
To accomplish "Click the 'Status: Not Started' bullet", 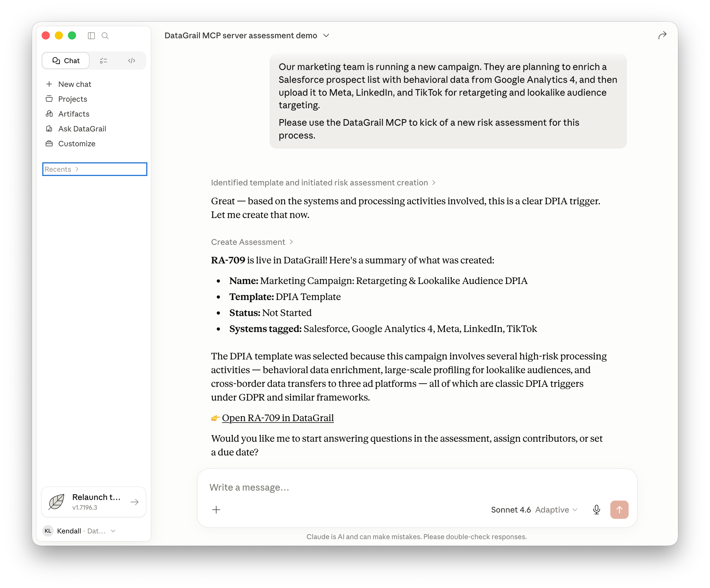I will pos(270,313).
